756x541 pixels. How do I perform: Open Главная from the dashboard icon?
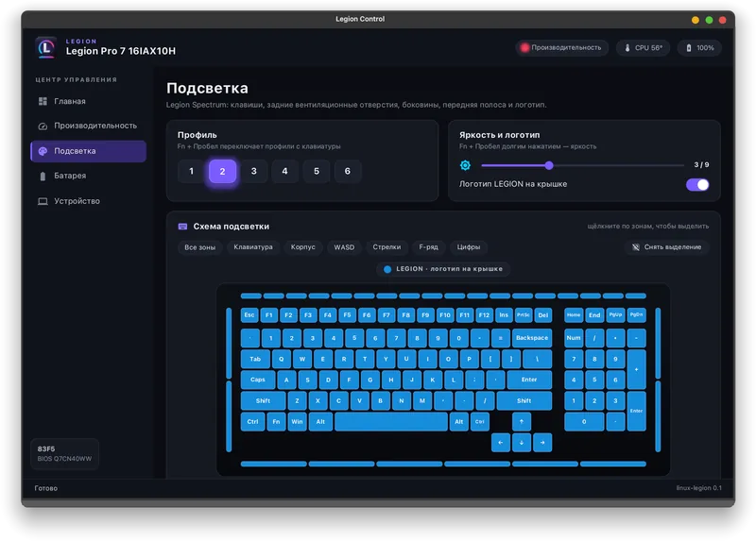[43, 101]
